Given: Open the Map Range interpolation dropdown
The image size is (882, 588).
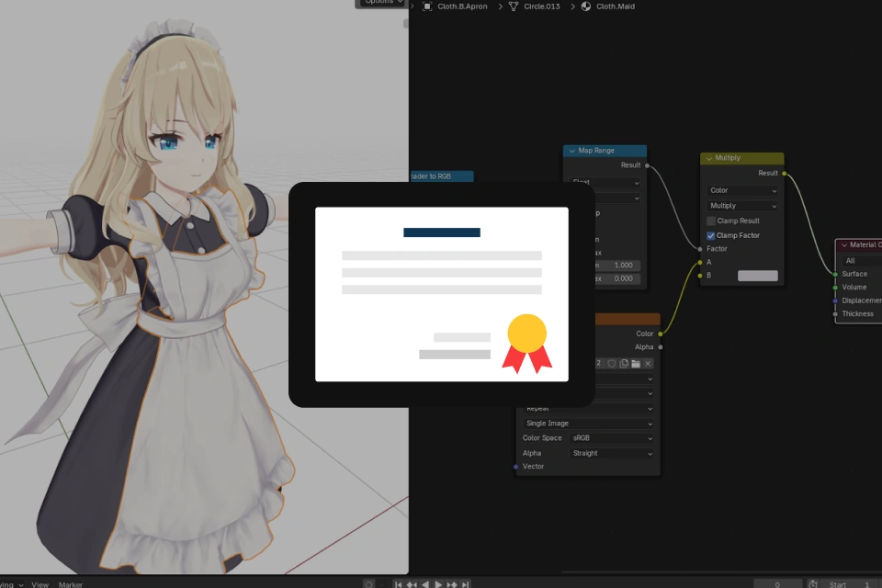Looking at the screenshot, I should 617,198.
